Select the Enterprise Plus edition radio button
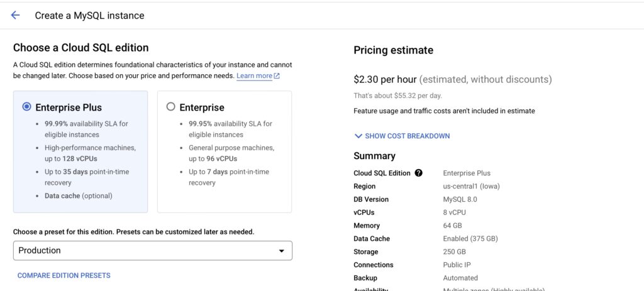The width and height of the screenshot is (644, 291). click(x=26, y=107)
